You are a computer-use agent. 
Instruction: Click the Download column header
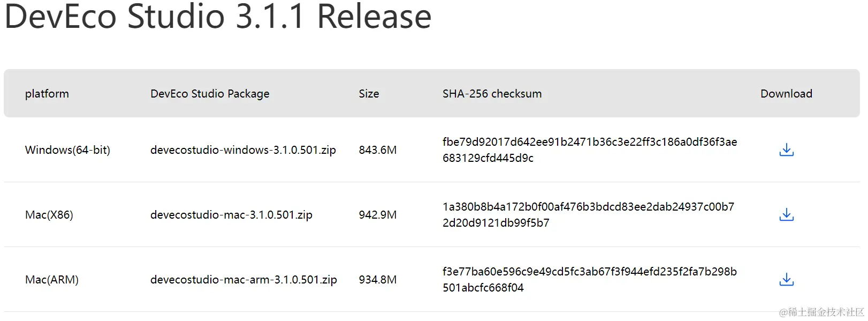coord(786,94)
